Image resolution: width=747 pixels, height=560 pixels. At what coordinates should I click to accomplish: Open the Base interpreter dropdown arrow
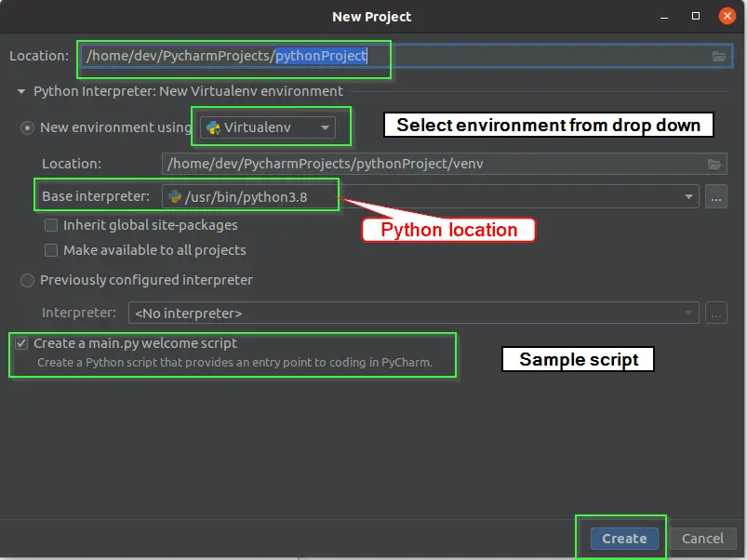click(x=688, y=196)
